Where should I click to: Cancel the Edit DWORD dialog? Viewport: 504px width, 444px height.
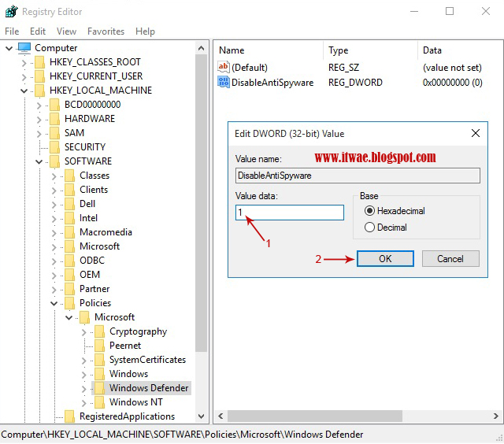(450, 259)
